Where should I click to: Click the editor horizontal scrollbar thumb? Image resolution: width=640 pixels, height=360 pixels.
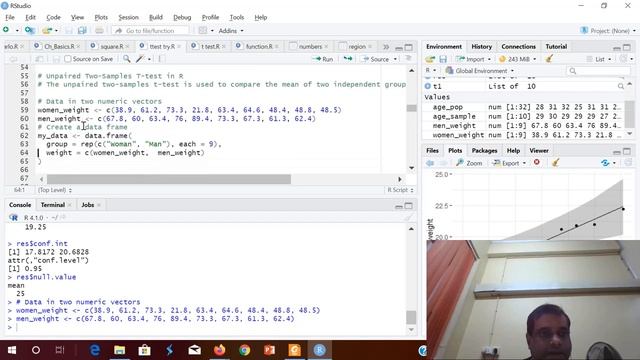[x=169, y=179]
